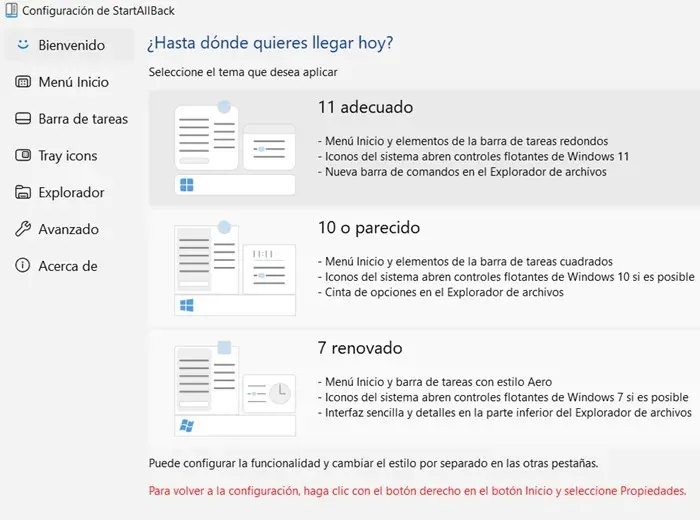The height and width of the screenshot is (520, 700).
Task: Click the Tray icons sidebar icon
Action: tap(23, 155)
